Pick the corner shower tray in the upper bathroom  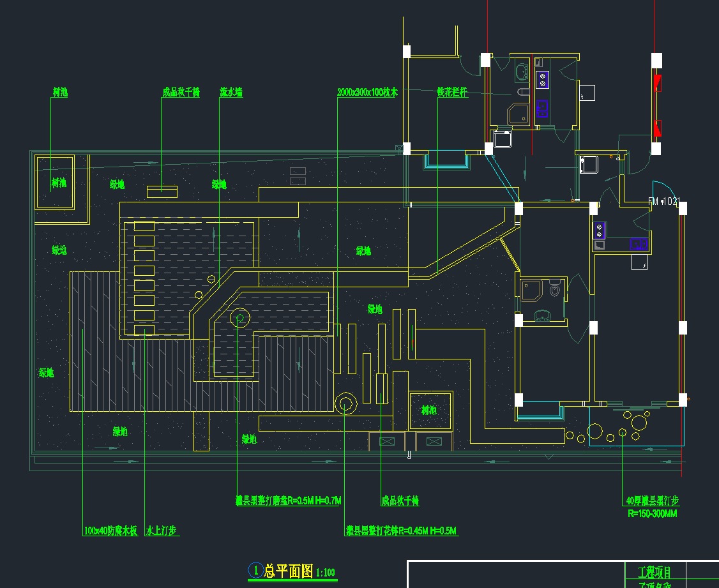pyautogui.click(x=519, y=114)
